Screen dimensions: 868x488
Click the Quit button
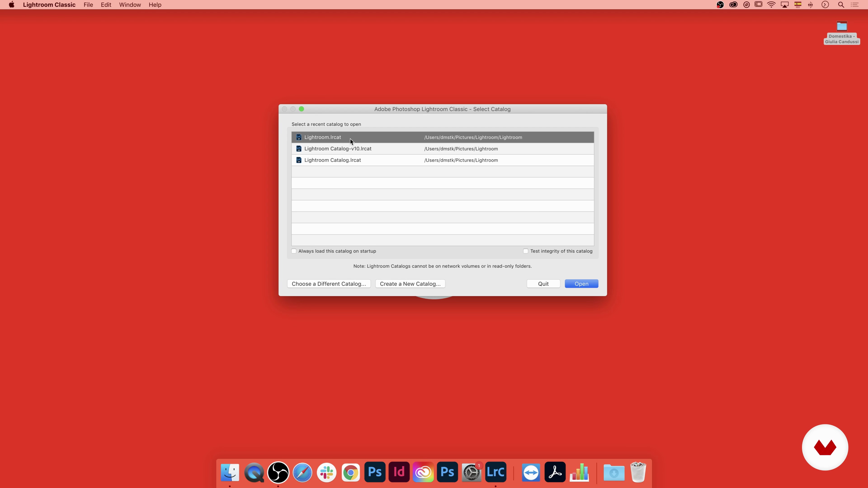pyautogui.click(x=543, y=284)
